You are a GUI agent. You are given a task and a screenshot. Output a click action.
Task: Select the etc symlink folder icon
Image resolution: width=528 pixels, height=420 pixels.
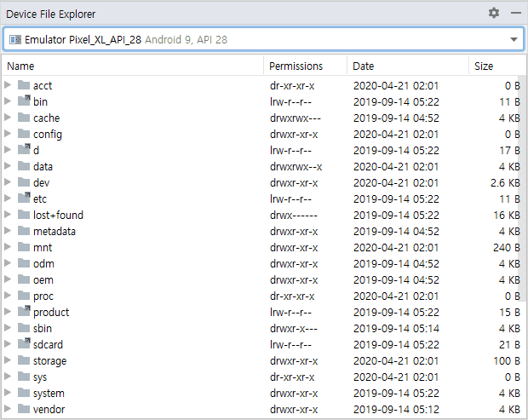(x=24, y=198)
